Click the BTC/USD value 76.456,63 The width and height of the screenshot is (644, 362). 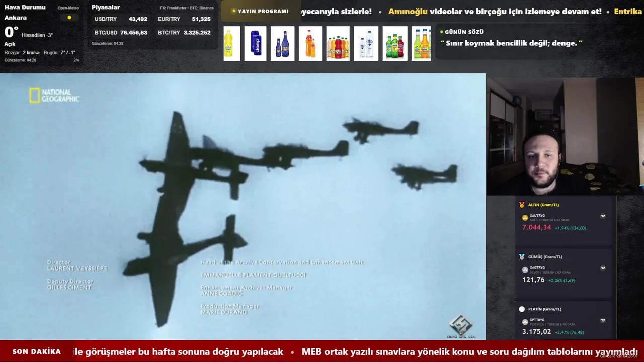134,33
